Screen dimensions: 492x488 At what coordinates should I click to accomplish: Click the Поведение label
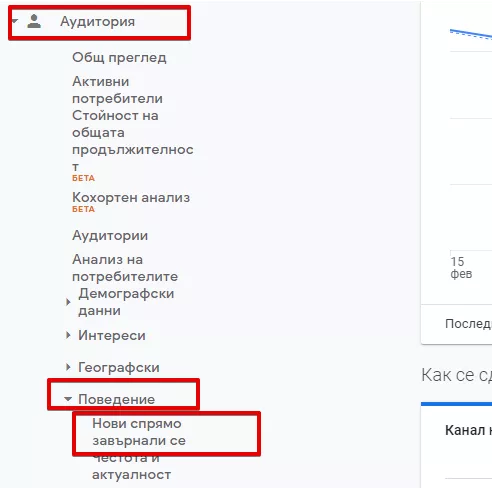(116, 399)
